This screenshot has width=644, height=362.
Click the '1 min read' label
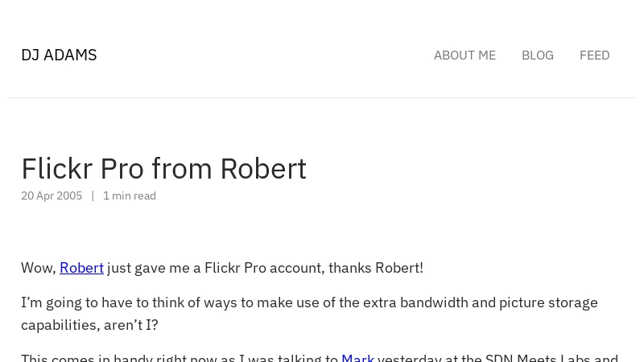[130, 195]
